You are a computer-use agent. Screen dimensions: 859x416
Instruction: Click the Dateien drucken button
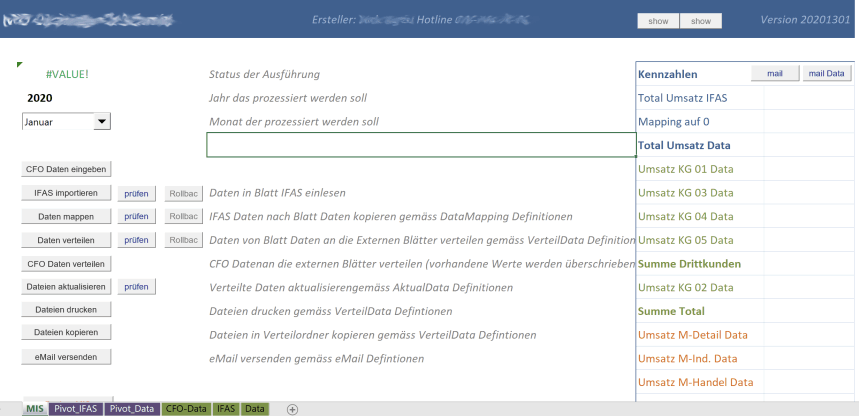pos(66,310)
